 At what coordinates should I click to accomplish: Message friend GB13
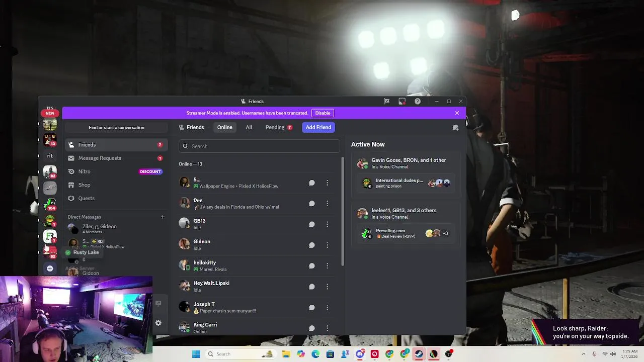click(312, 224)
